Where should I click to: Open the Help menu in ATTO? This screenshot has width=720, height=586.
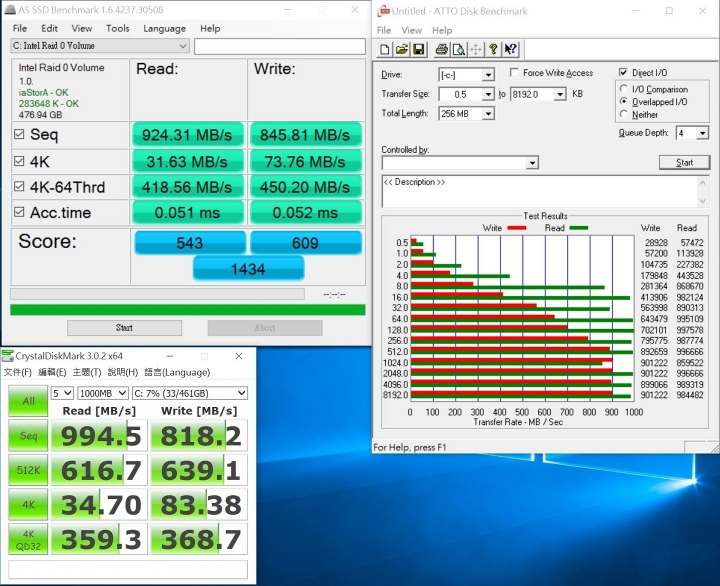pos(442,30)
